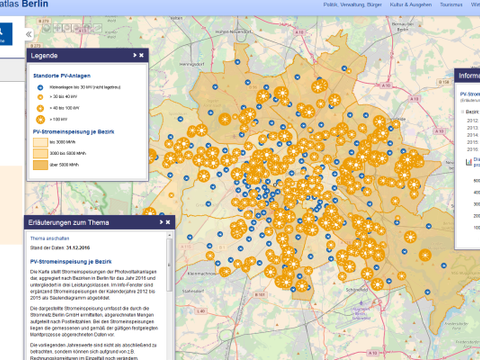Collapse the Erläuterungen zum Thema panel arrow
Screen dimensions: 480x360
tap(161, 222)
